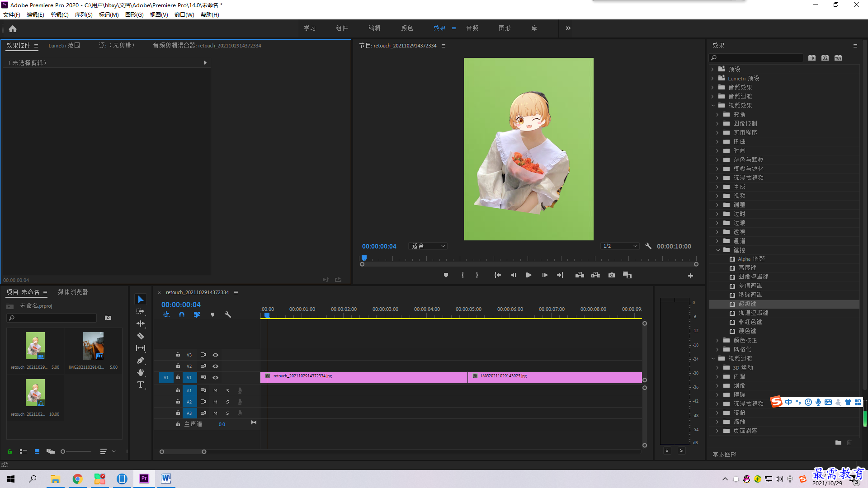The height and width of the screenshot is (488, 868).
Task: Switch project panel to icon view
Action: [x=37, y=451]
